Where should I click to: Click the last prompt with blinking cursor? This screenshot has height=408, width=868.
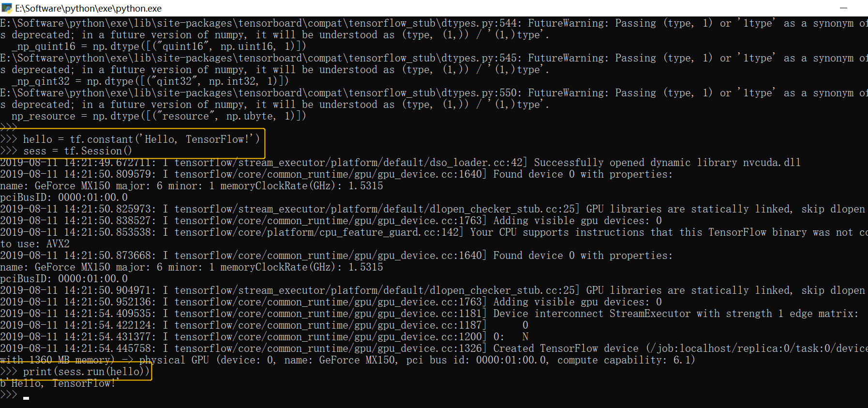(15, 395)
